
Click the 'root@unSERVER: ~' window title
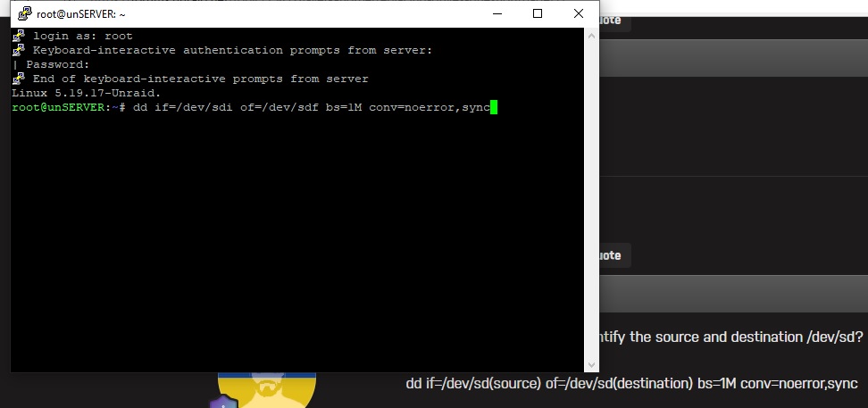click(81, 14)
